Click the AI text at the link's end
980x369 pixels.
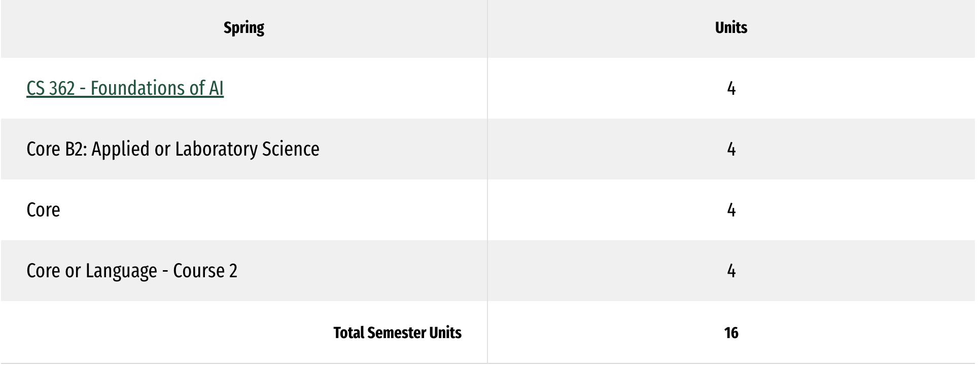point(216,88)
